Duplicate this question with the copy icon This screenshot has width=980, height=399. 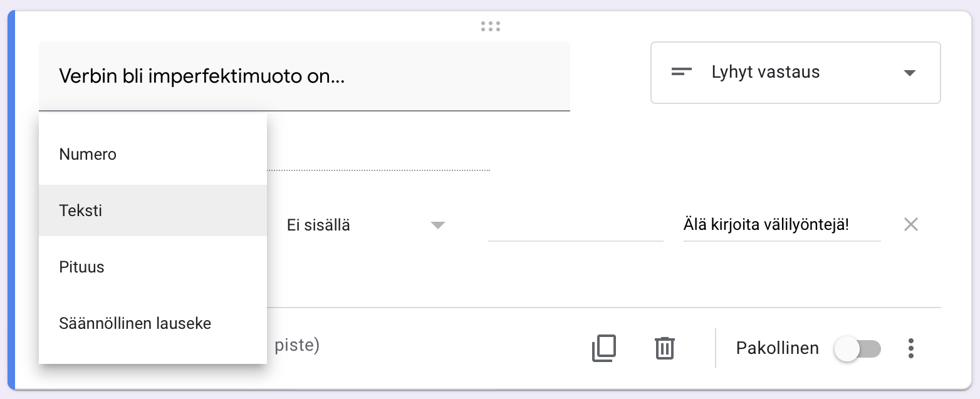[x=603, y=348]
